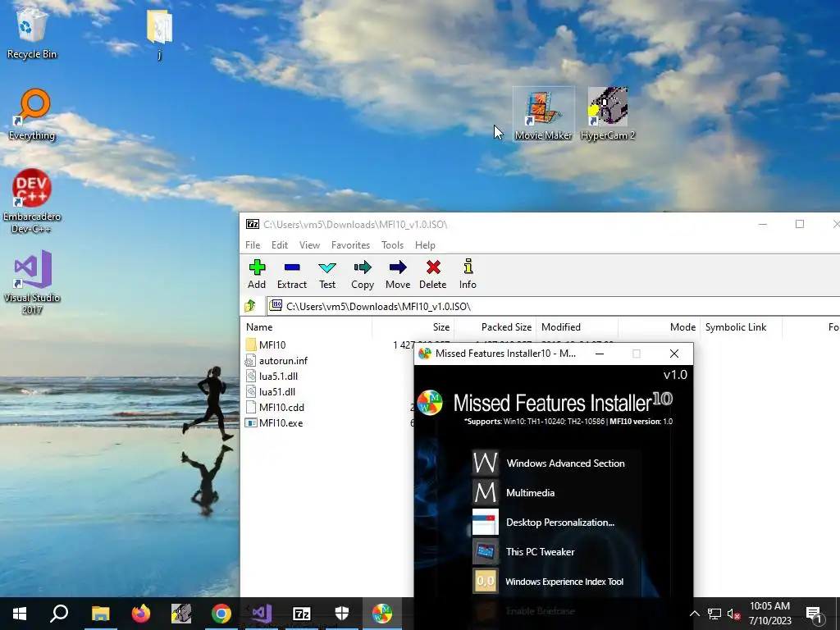
Task: Show hidden system tray icons
Action: coord(694,614)
